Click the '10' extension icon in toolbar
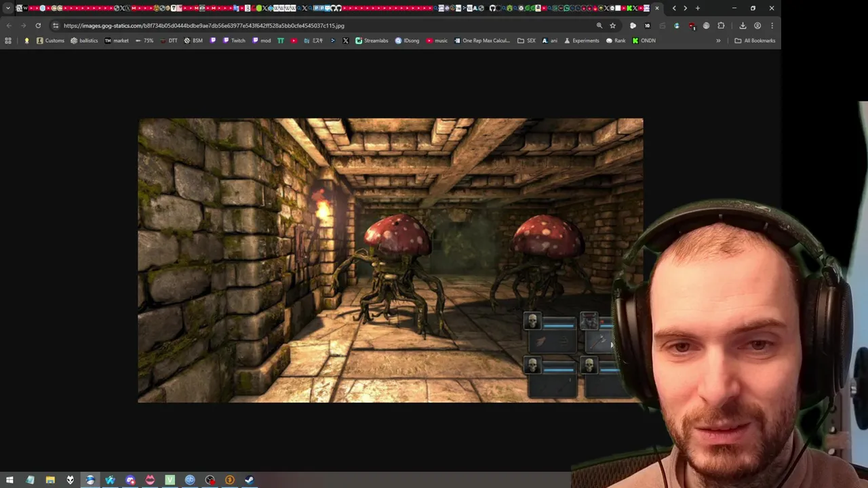This screenshot has width=868, height=488. pyautogui.click(x=647, y=26)
